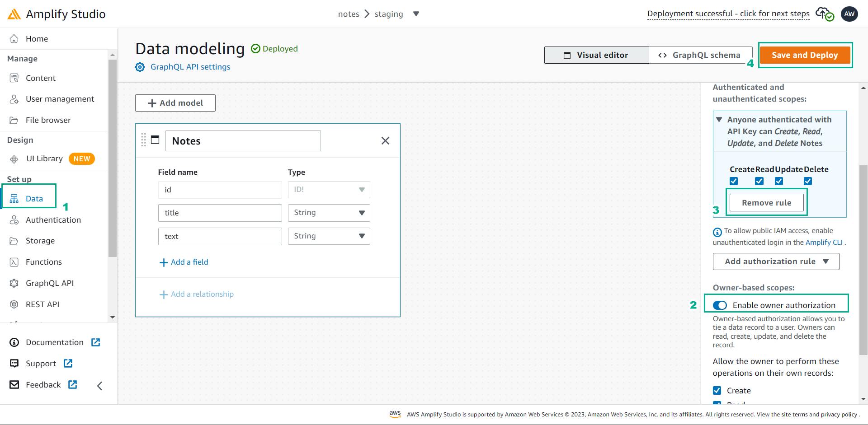This screenshot has height=425, width=868.
Task: Click the Content icon in sidebar
Action: pos(14,78)
